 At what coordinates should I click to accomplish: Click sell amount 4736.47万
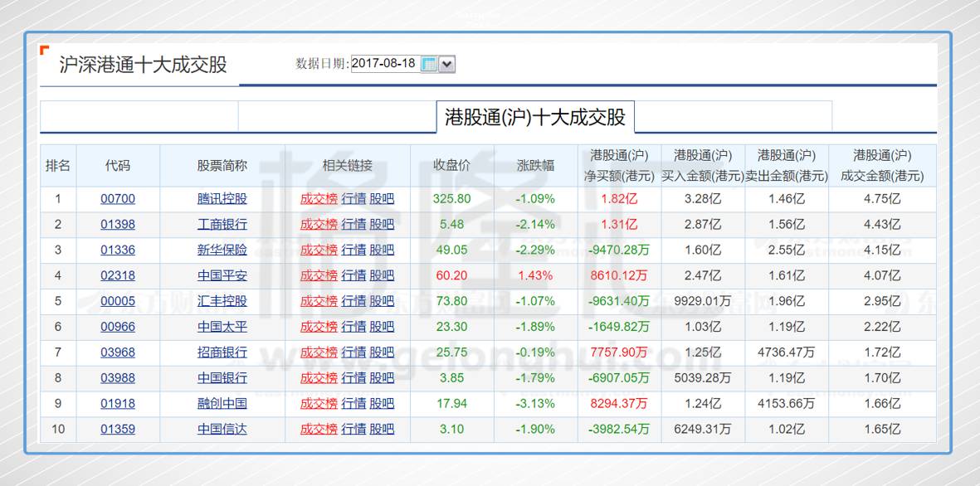pos(787,352)
